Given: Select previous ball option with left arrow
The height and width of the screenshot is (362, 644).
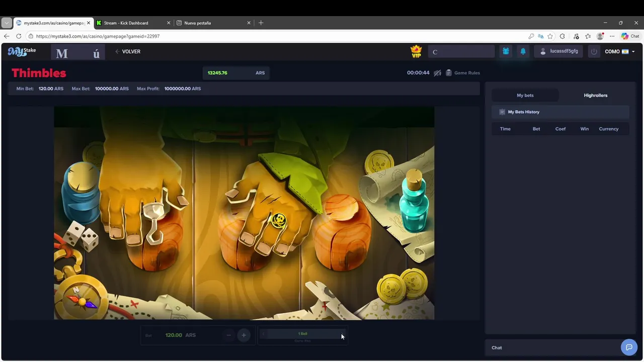Looking at the screenshot, I should click(x=263, y=333).
